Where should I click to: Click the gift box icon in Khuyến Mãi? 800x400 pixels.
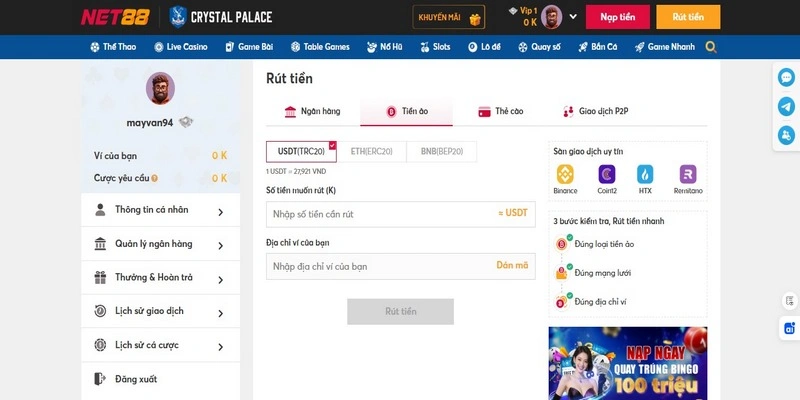(x=475, y=19)
